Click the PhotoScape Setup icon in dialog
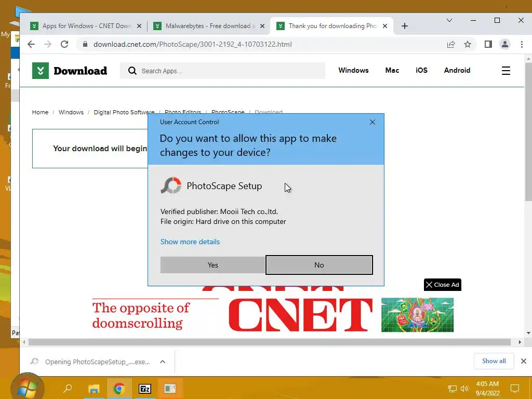This screenshot has width=532, height=399. [171, 185]
